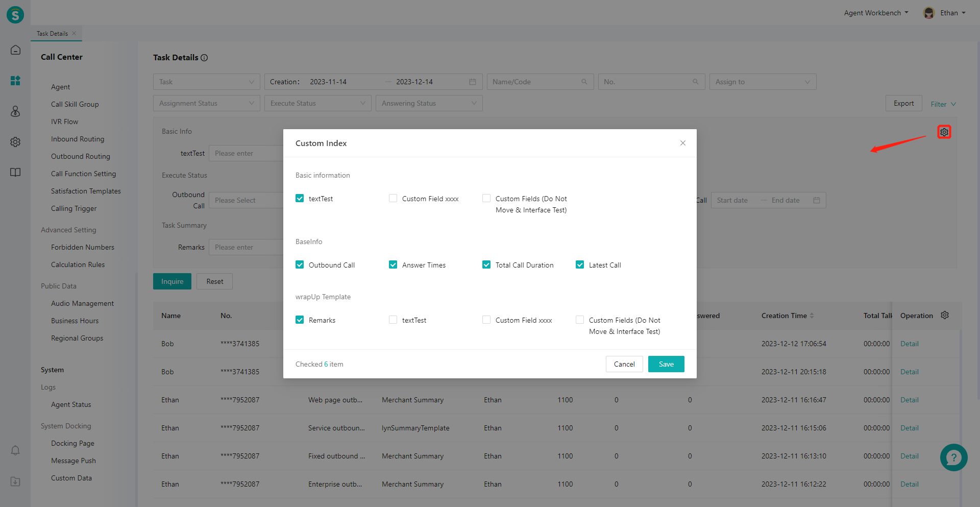Image resolution: width=980 pixels, height=507 pixels.
Task: Click the search icon in Name/Code field
Action: pyautogui.click(x=584, y=82)
